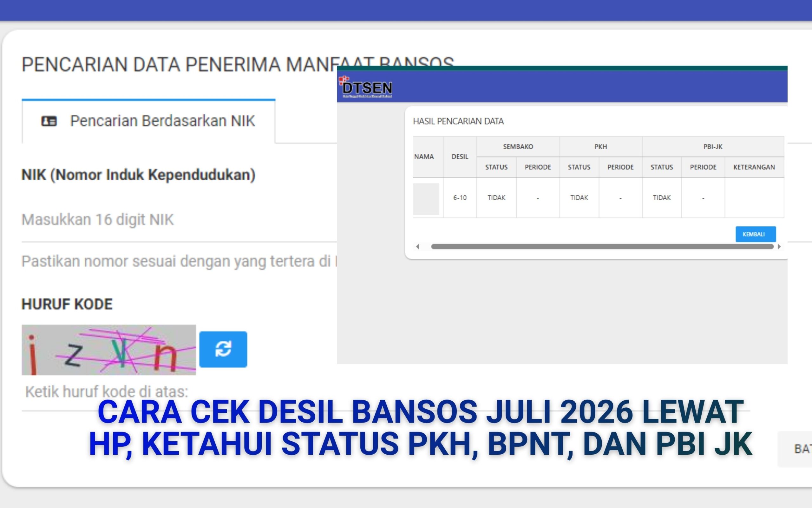This screenshot has width=812, height=508.
Task: Click the PKH group header
Action: click(601, 146)
